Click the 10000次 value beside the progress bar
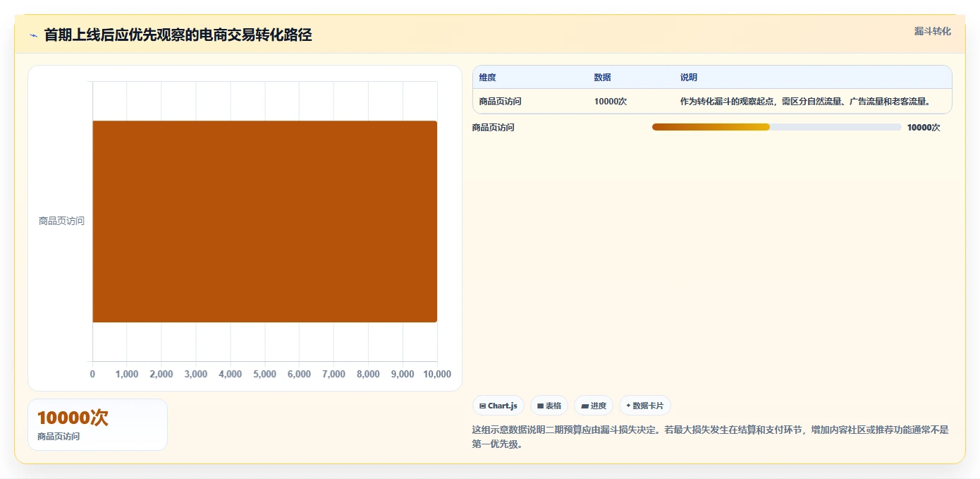Viewport: 980px width, 479px height. click(x=924, y=128)
